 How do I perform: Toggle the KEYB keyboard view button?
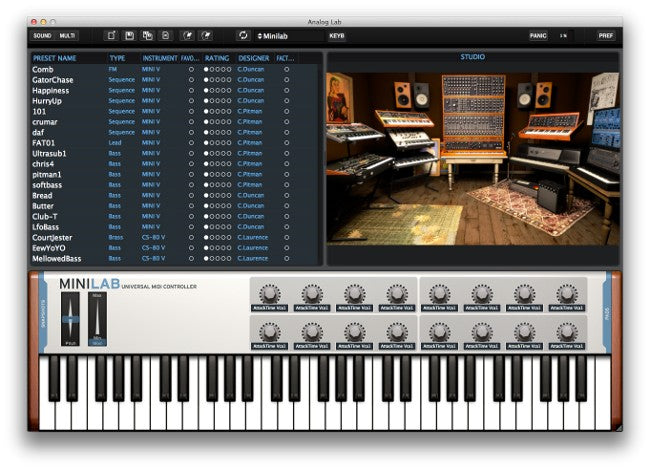[337, 36]
